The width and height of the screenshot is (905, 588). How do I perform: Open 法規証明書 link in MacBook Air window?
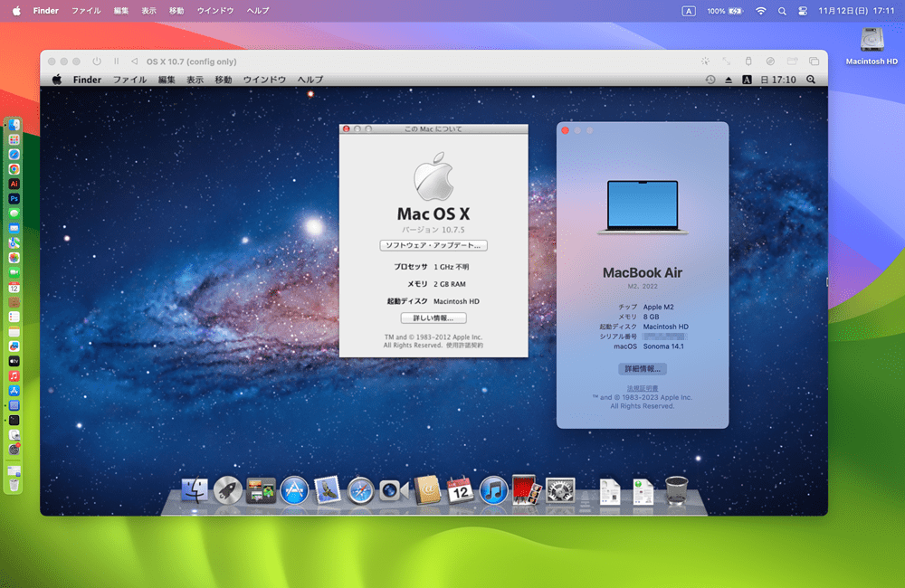pyautogui.click(x=642, y=388)
